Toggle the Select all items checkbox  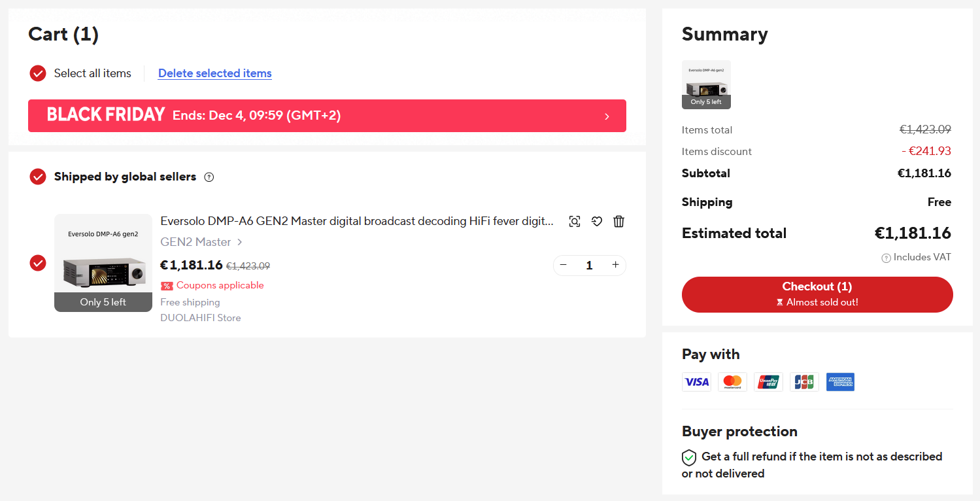(38, 73)
